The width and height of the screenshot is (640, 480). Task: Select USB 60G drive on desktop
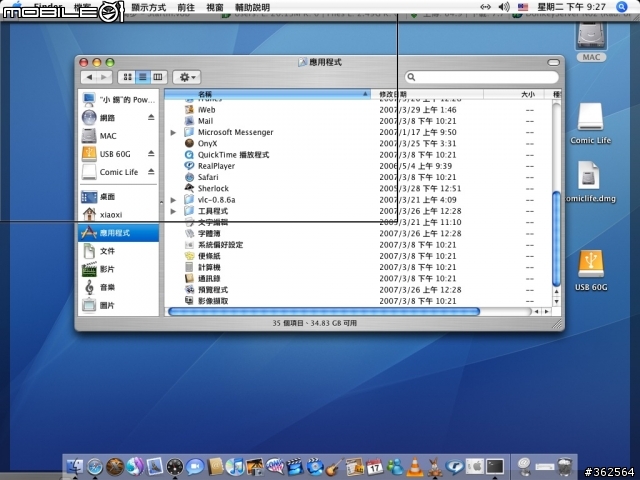[x=591, y=270]
